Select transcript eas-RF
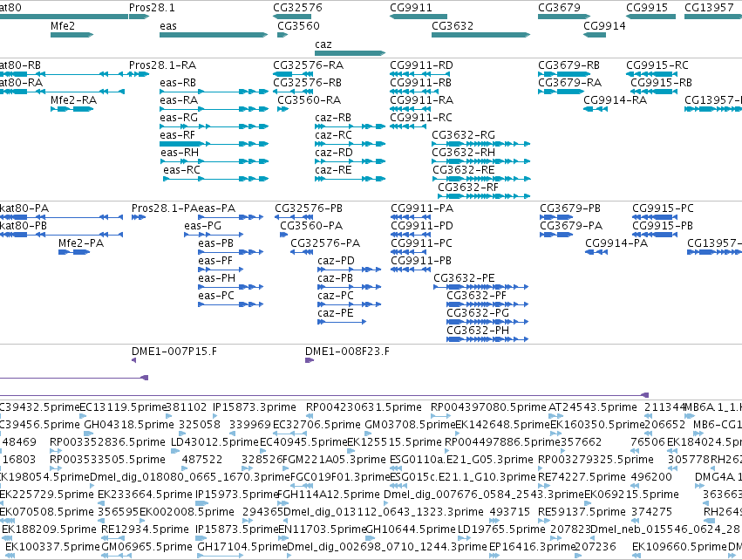This screenshot has height=560, width=742. [x=214, y=144]
